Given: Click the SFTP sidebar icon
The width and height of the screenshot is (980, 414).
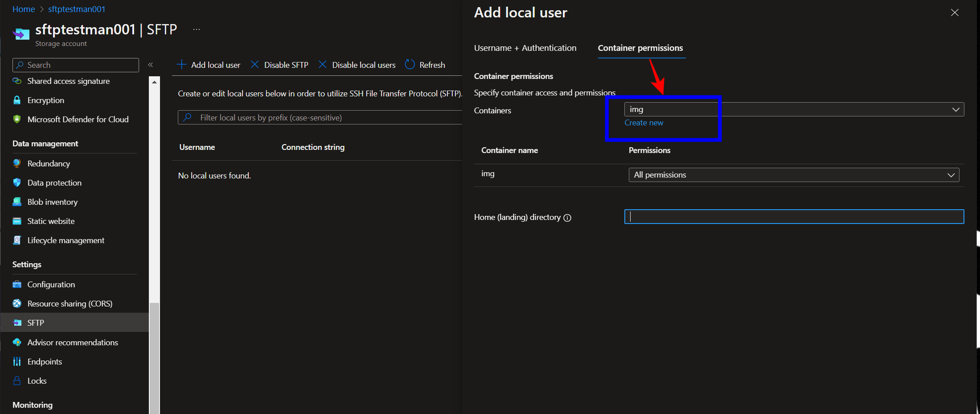Looking at the screenshot, I should point(17,323).
